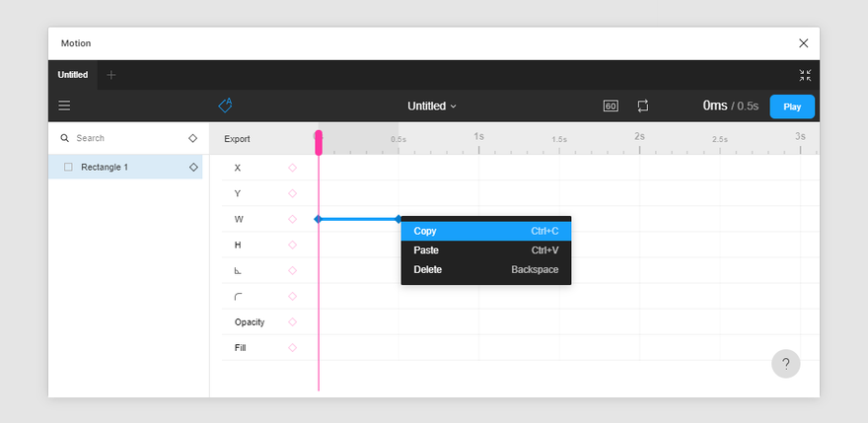The height and width of the screenshot is (423, 868).
Task: Click the pink playhead handle on the timeline
Action: pos(319,143)
